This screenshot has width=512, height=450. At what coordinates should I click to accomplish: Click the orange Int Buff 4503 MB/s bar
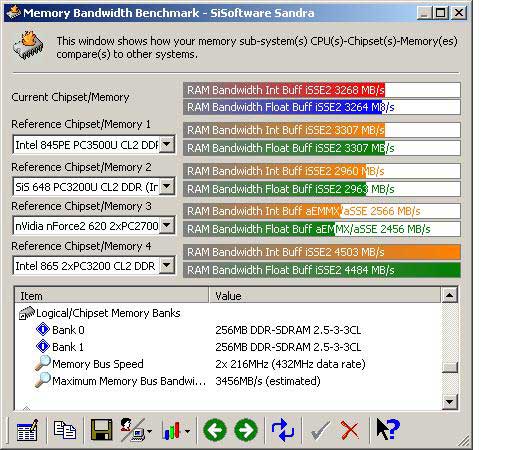tap(322, 252)
